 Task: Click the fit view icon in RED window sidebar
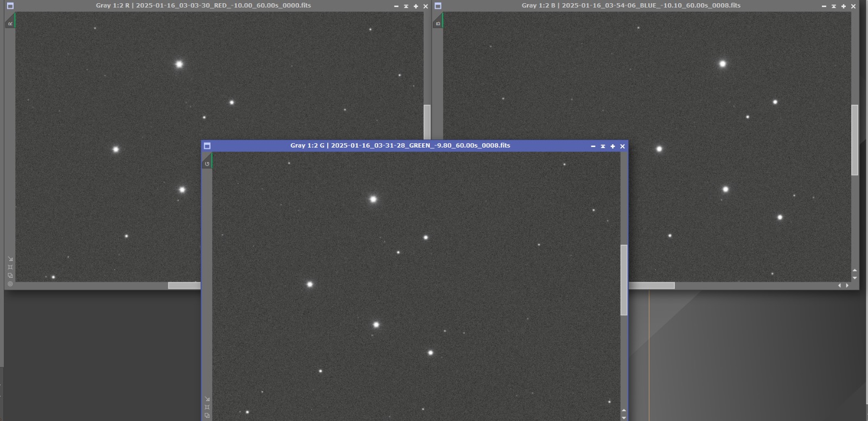click(10, 267)
